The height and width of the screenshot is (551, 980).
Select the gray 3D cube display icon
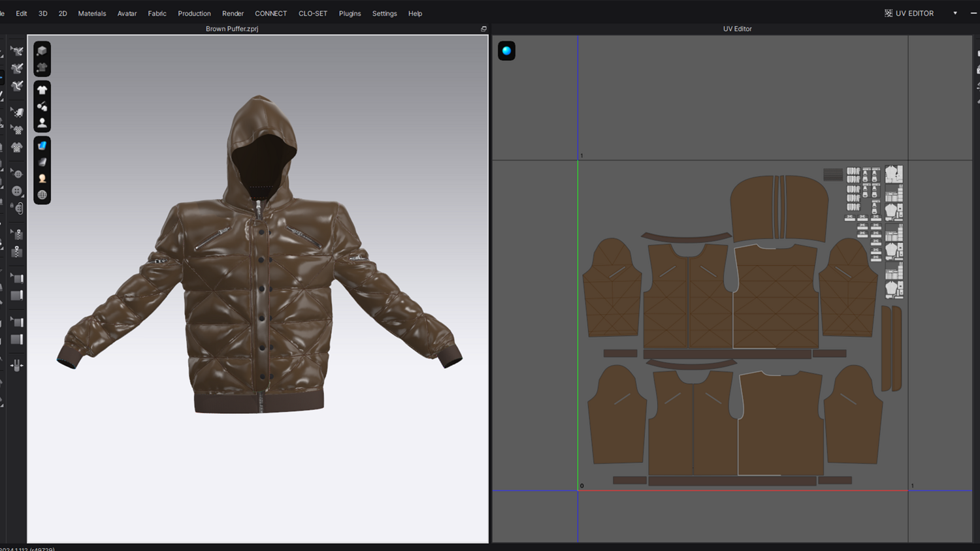tap(42, 51)
